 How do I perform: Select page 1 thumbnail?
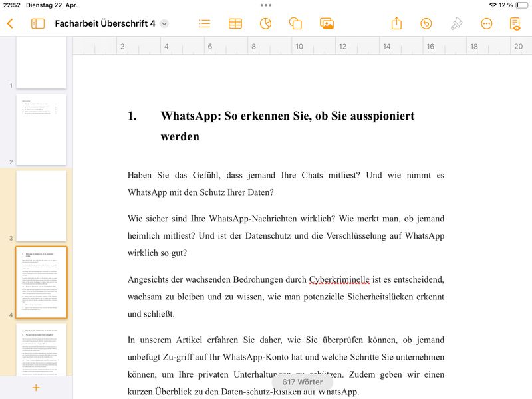pyautogui.click(x=41, y=63)
